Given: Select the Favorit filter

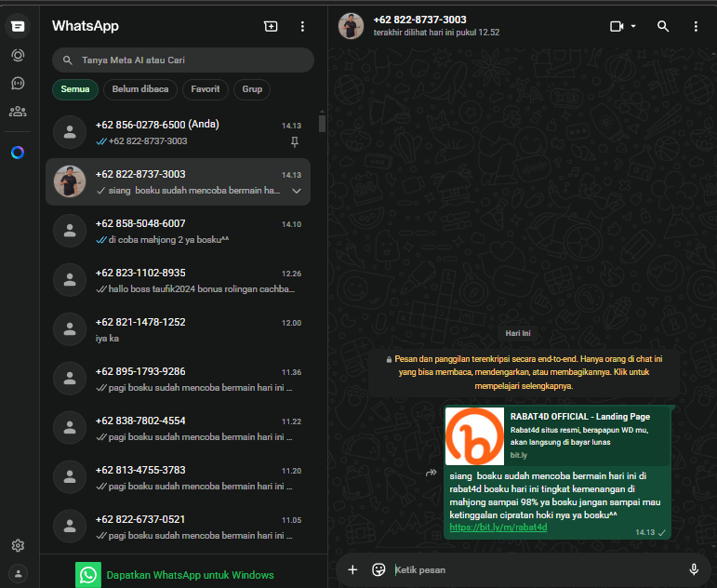Looking at the screenshot, I should pyautogui.click(x=206, y=89).
